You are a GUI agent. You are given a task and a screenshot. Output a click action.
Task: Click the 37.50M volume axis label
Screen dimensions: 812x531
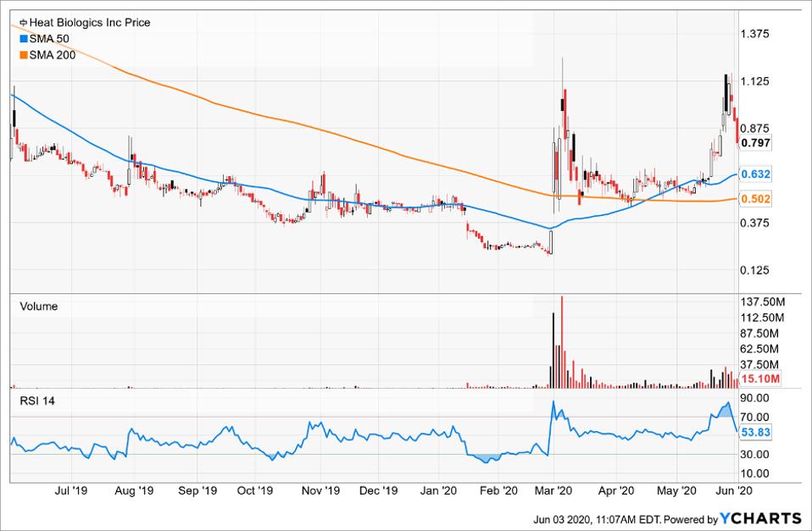(759, 364)
